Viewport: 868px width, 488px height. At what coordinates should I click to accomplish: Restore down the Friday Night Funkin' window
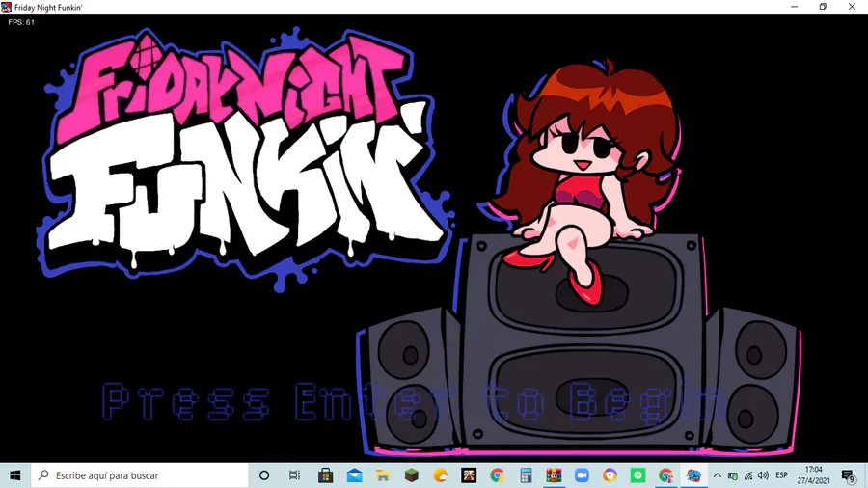[x=824, y=7]
